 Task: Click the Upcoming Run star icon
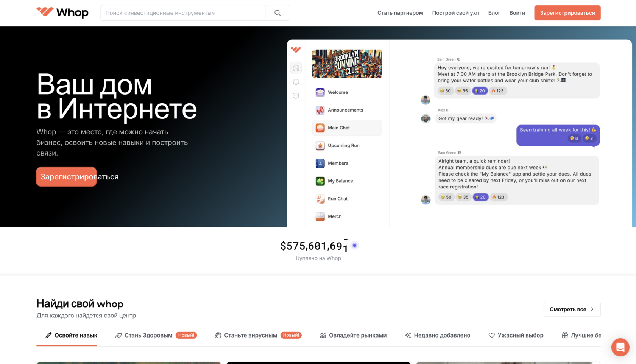(x=320, y=146)
